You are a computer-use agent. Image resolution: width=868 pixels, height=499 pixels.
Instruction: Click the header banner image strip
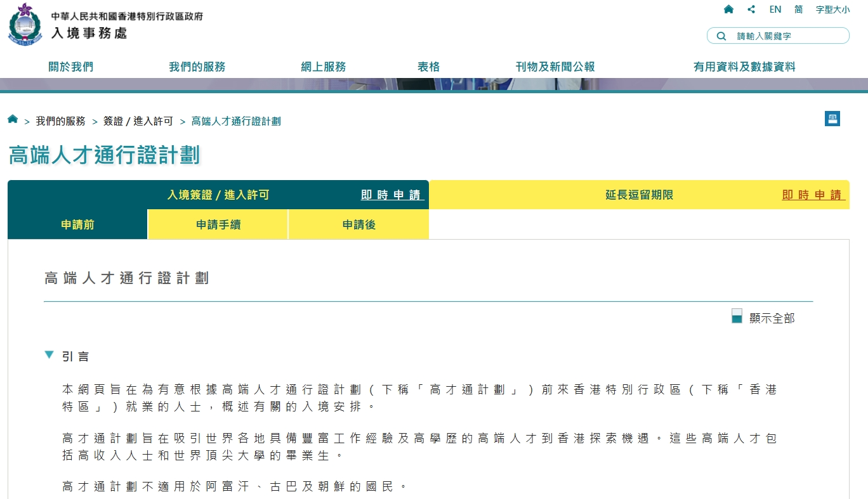pos(434,84)
